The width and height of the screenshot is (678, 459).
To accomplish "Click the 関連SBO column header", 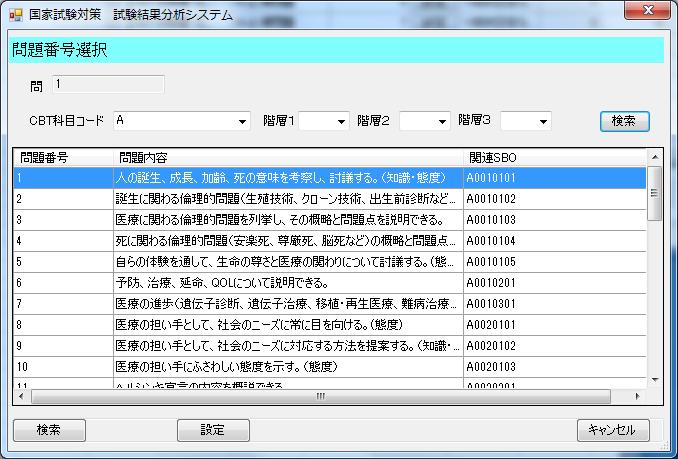I will point(552,157).
